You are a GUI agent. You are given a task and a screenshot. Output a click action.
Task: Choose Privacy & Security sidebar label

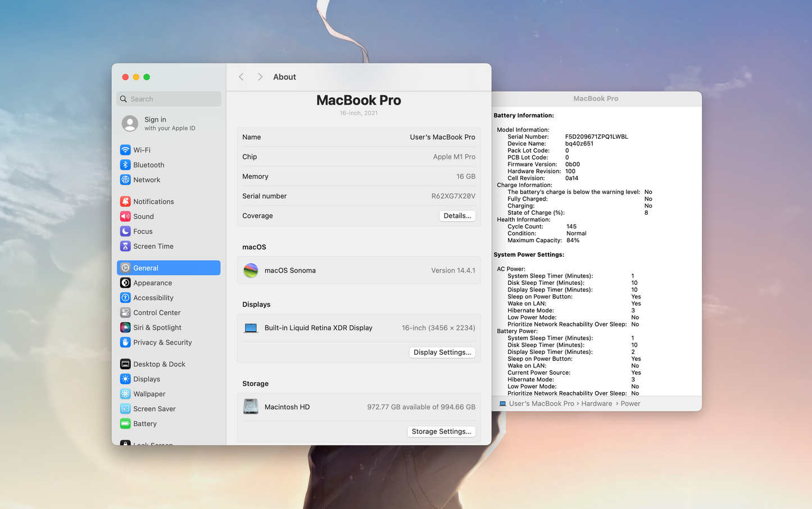pyautogui.click(x=162, y=343)
